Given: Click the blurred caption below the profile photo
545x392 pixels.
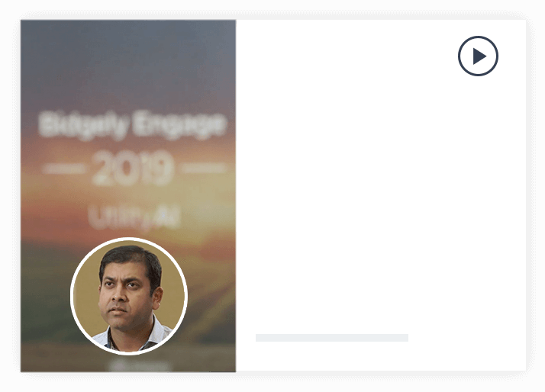Looking at the screenshot, I should (x=140, y=365).
